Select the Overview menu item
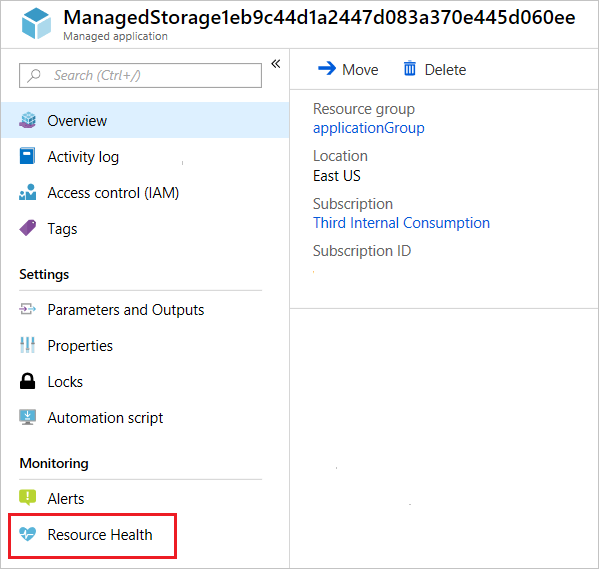Screen dimensions: 599x569 145,120
